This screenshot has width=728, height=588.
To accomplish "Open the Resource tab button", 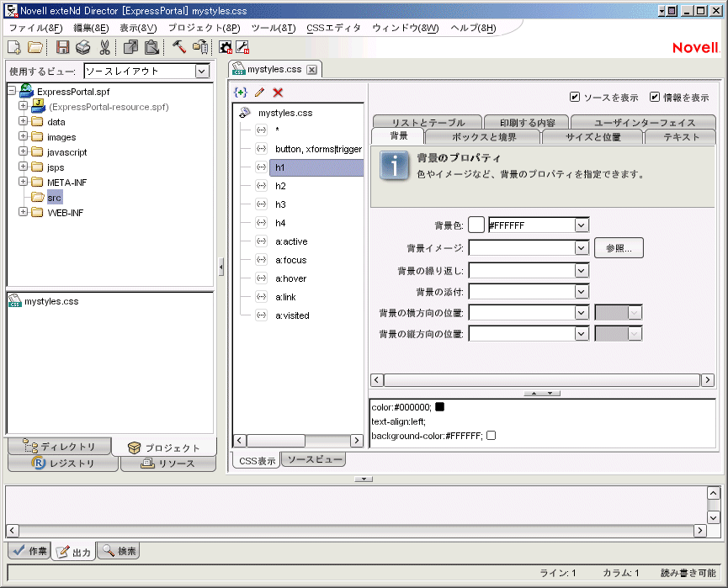I will 168,464.
